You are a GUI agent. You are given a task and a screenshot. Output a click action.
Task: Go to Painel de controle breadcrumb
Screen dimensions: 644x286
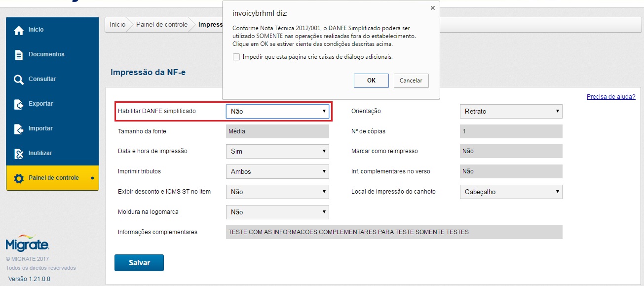click(162, 25)
